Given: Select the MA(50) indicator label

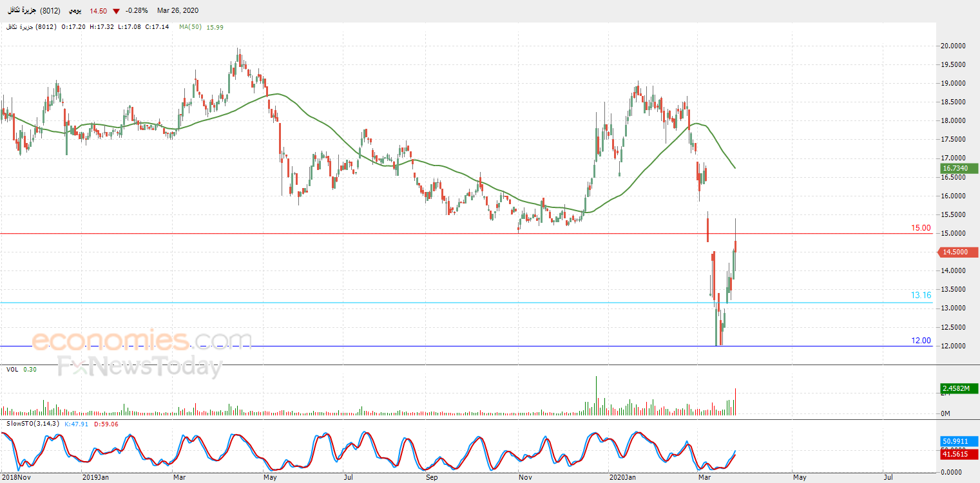Looking at the screenshot, I should click(x=190, y=27).
